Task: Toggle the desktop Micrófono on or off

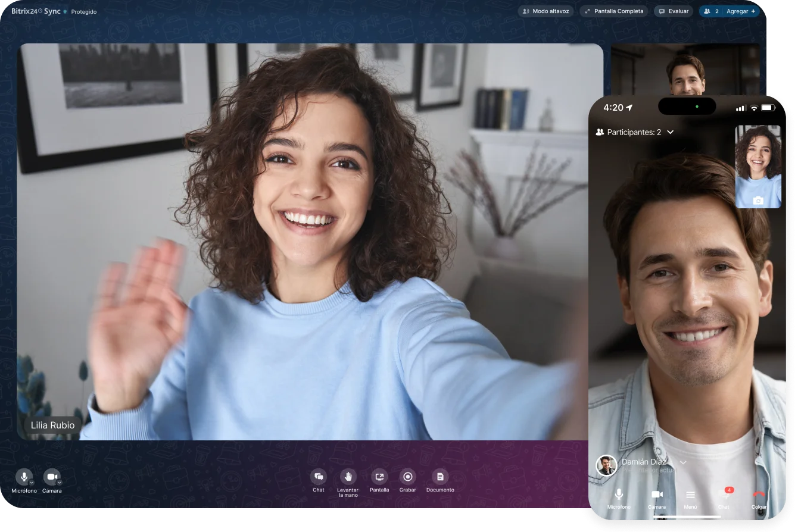Action: pyautogui.click(x=24, y=477)
